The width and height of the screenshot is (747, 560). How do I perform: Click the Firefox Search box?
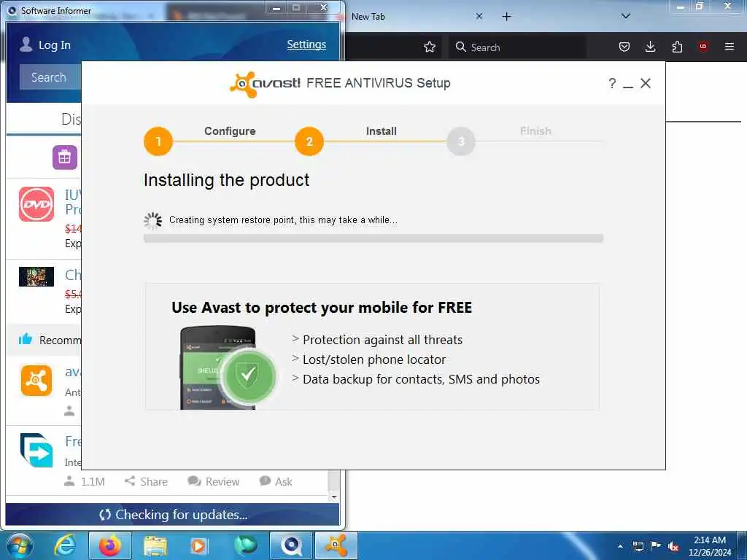(517, 47)
